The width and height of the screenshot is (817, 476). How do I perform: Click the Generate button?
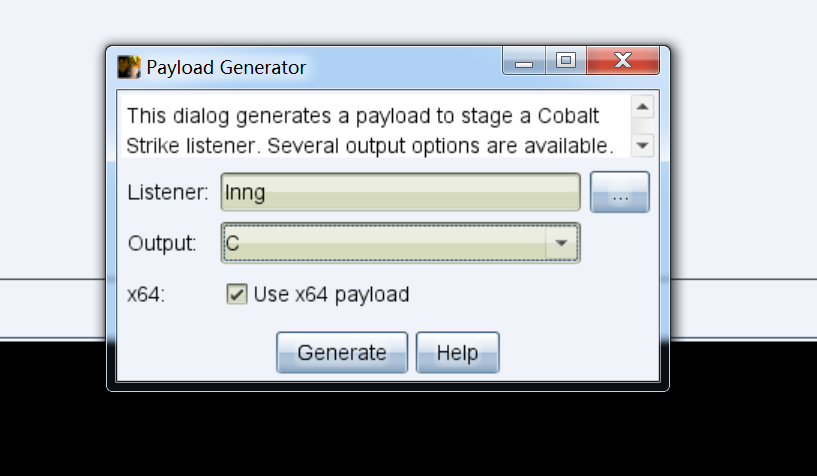[342, 353]
